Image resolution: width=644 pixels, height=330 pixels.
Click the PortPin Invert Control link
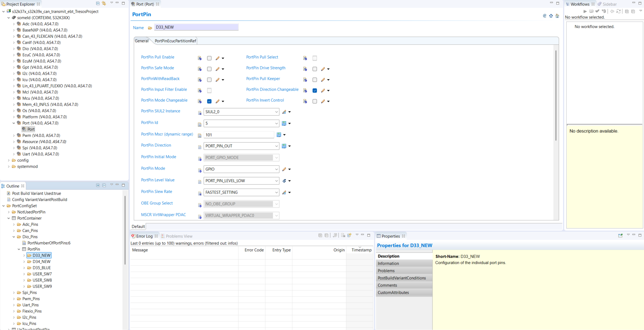coord(265,100)
